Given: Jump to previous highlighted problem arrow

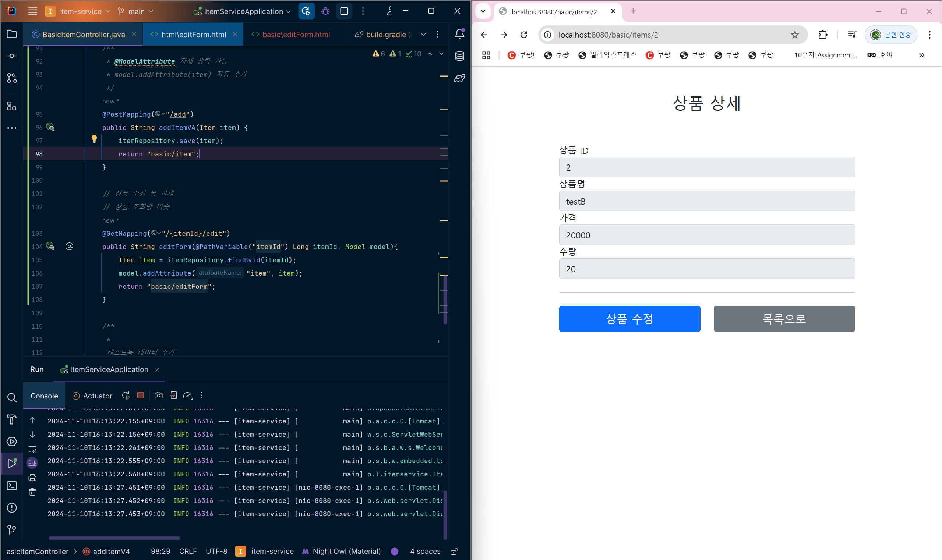Looking at the screenshot, I should [430, 54].
